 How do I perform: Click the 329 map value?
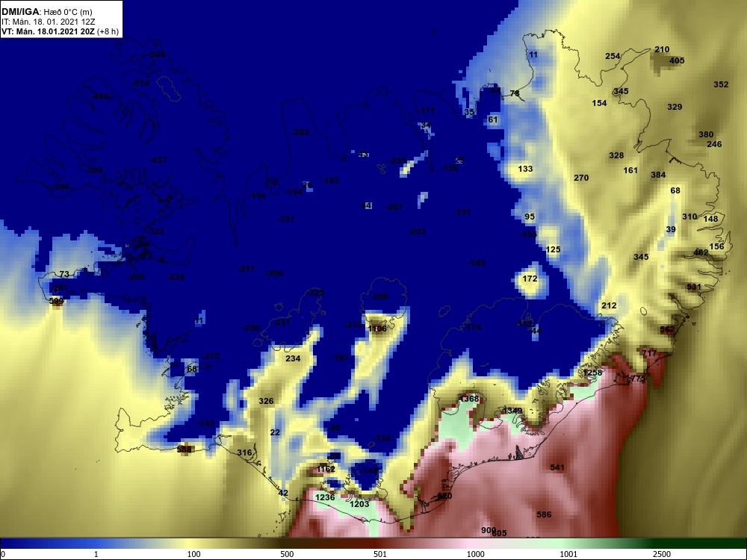coord(675,107)
